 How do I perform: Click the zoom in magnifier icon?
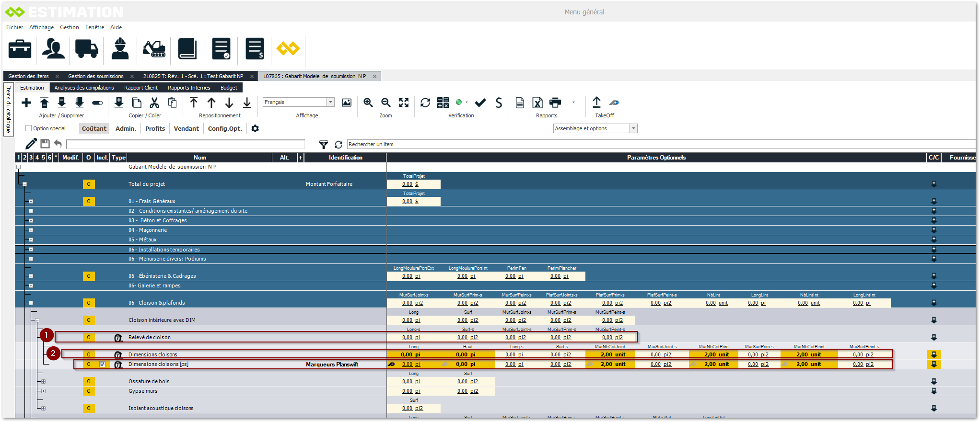tap(368, 103)
